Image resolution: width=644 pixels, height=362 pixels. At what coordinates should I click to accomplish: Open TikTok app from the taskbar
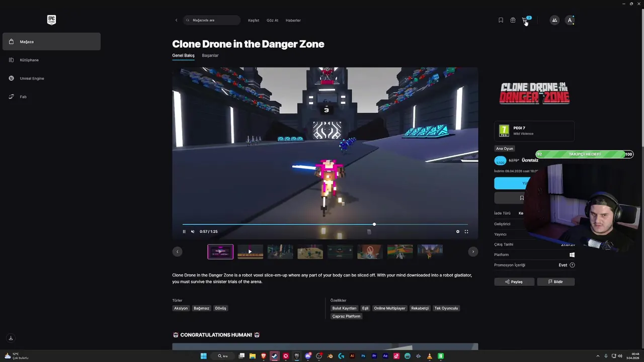[396, 356]
